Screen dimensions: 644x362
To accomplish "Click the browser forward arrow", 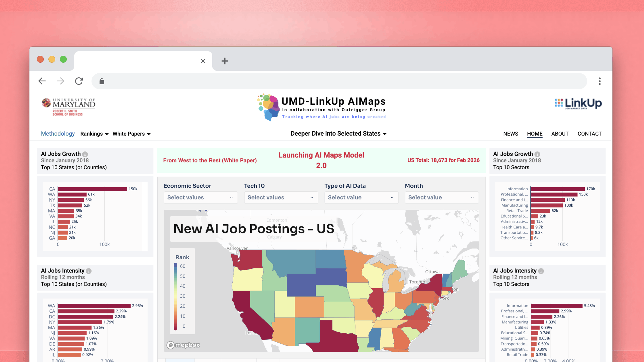I will tap(61, 81).
